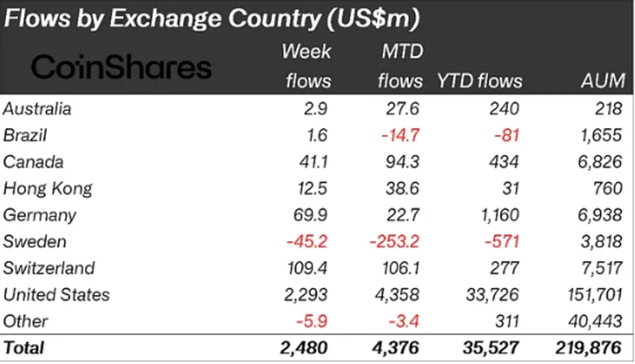The image size is (635, 364).
Task: Click the CoinShares logo
Action: 121,67
